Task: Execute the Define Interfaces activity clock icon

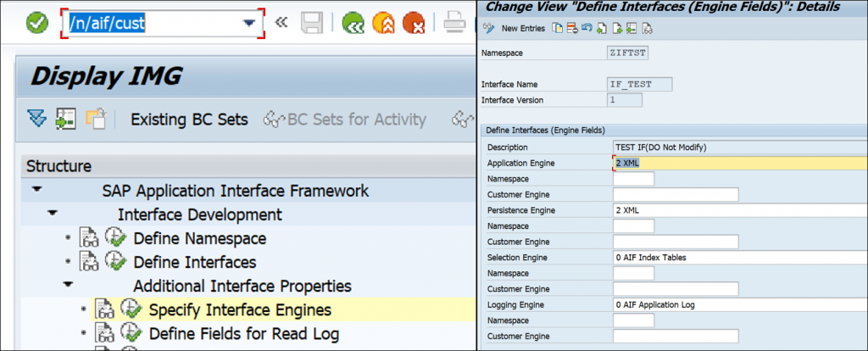Action: 116,261
